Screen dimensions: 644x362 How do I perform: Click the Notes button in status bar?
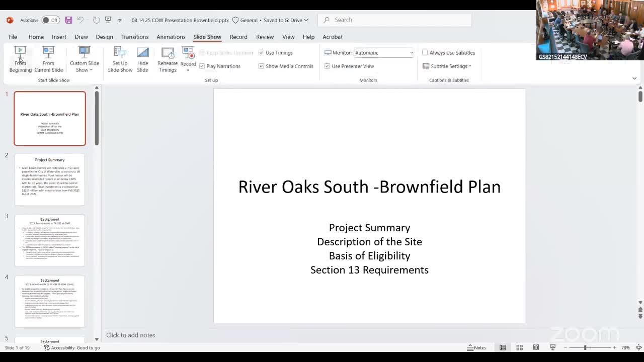(x=476, y=347)
